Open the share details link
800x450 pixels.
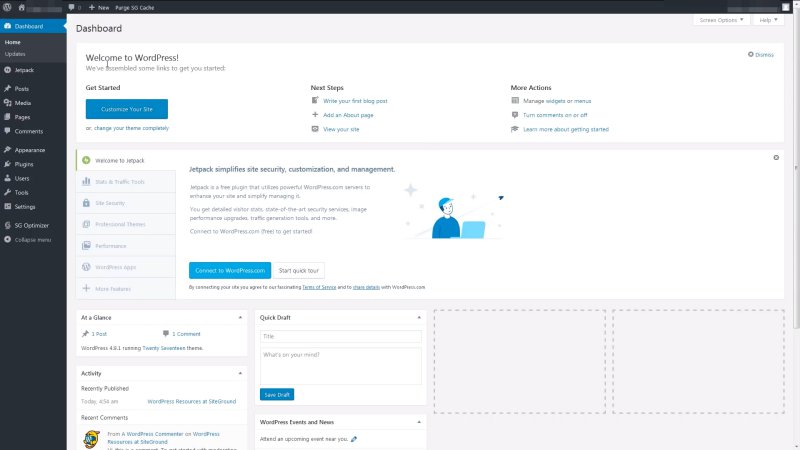pyautogui.click(x=366, y=287)
